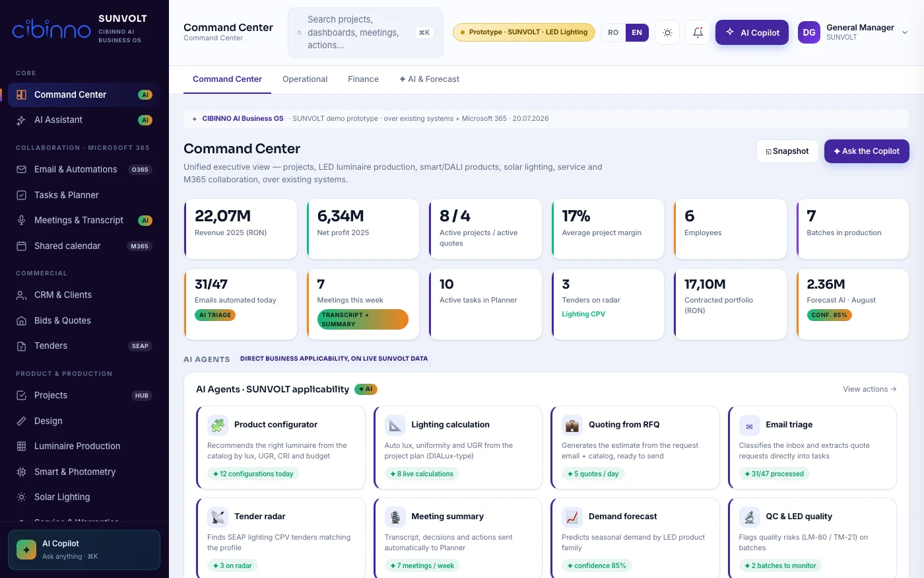Image resolution: width=924 pixels, height=578 pixels.
Task: Switch language to EN
Action: (637, 32)
